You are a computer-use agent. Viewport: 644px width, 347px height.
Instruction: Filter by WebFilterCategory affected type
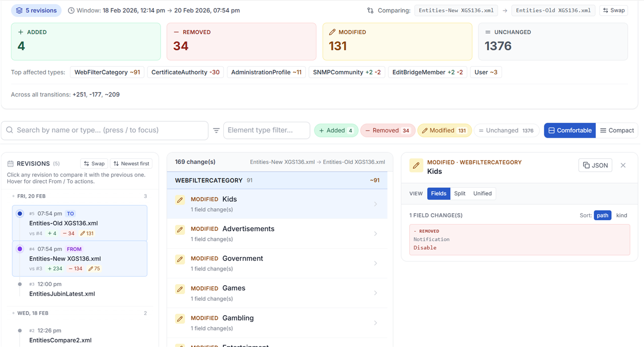point(107,72)
